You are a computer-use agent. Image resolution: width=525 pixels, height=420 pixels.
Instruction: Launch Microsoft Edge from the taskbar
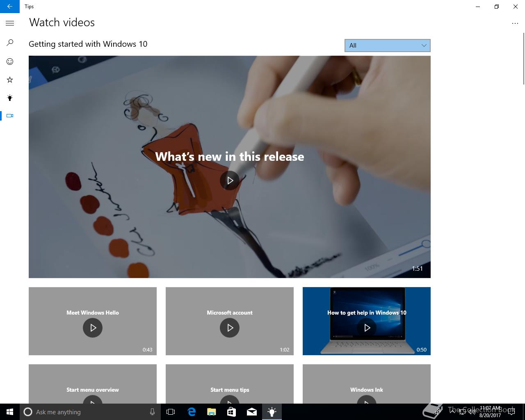point(191,412)
